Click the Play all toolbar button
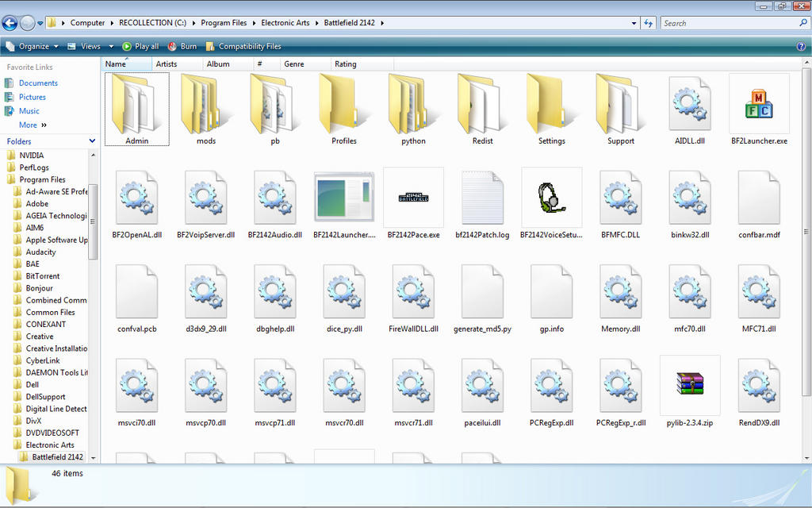 click(140, 46)
